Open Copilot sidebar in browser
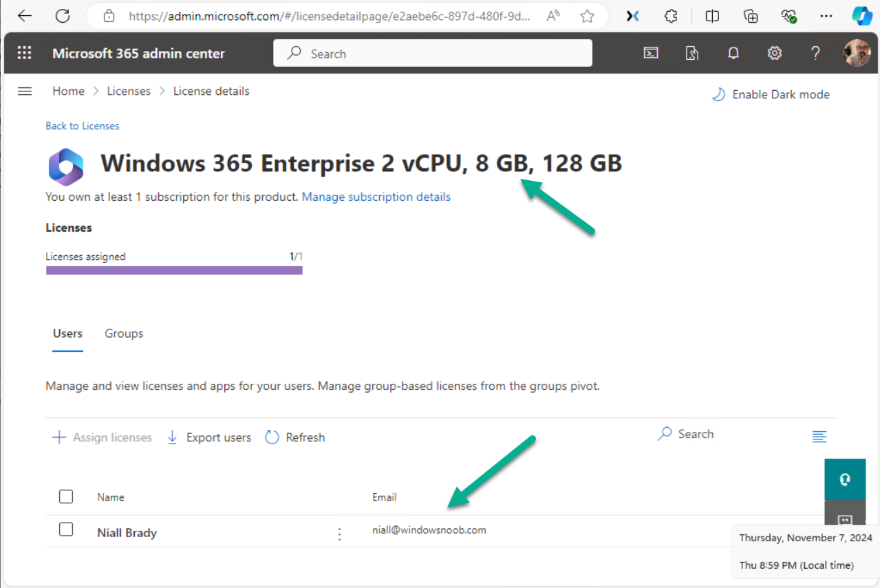The height and width of the screenshot is (588, 880). click(862, 16)
